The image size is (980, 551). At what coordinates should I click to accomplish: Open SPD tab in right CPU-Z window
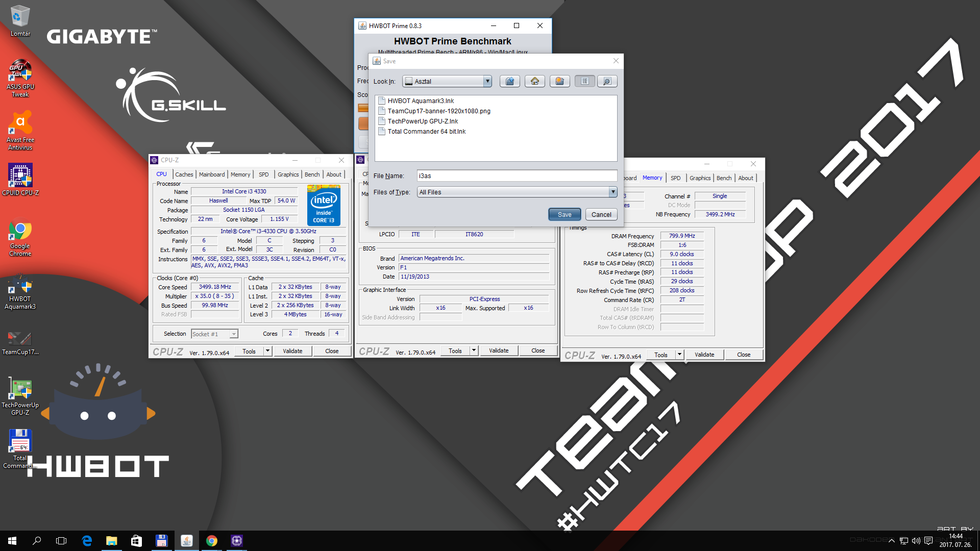(x=675, y=178)
